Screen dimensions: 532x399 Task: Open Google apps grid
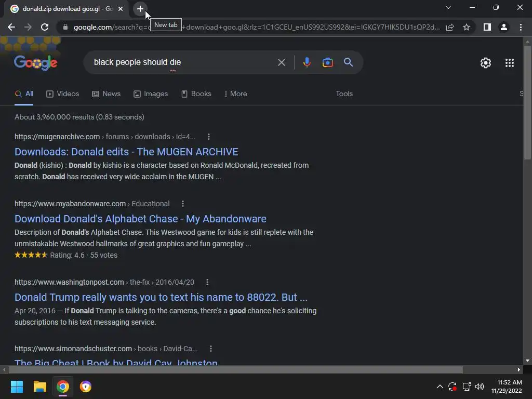(x=510, y=63)
